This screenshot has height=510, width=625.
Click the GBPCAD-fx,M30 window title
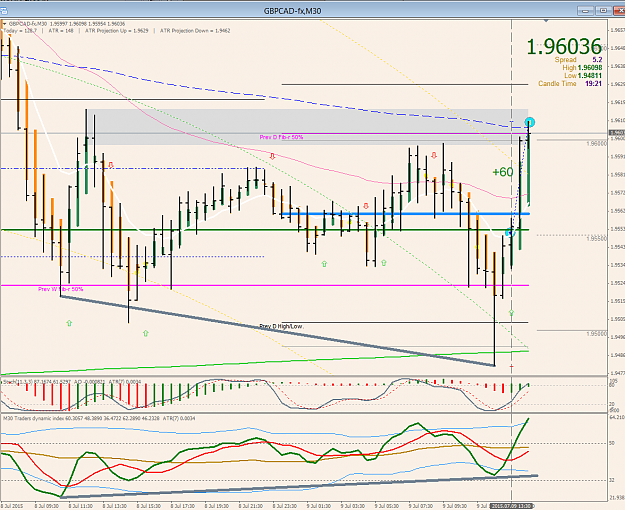(x=292, y=11)
